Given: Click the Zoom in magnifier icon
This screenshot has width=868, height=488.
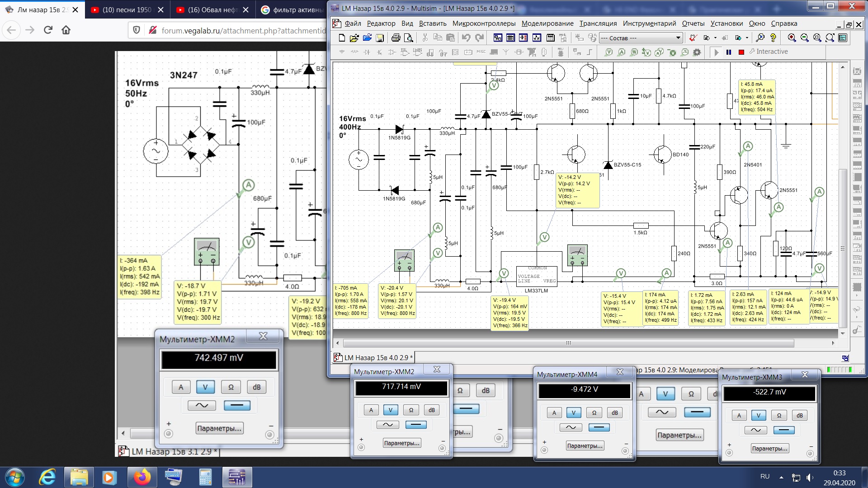Looking at the screenshot, I should pyautogui.click(x=792, y=38).
